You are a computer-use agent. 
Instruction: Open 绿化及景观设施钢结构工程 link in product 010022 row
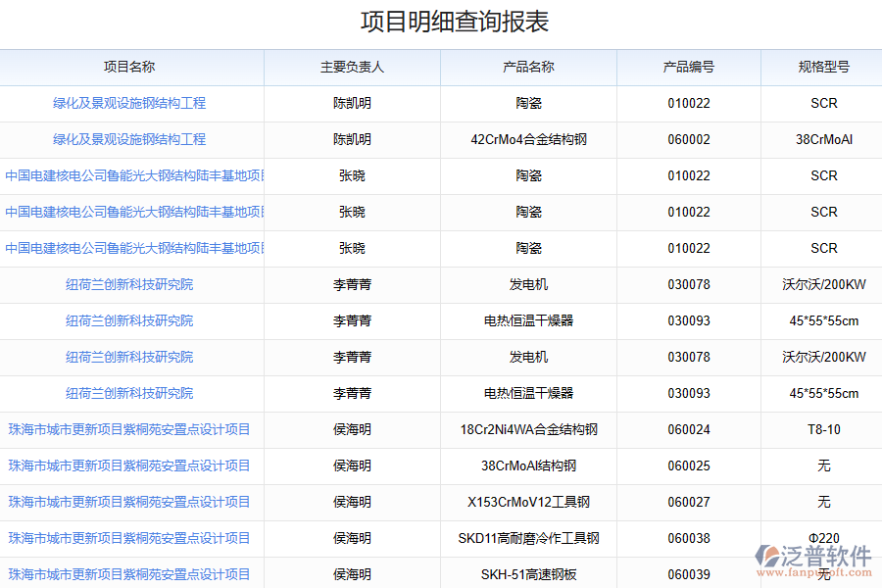tap(129, 103)
